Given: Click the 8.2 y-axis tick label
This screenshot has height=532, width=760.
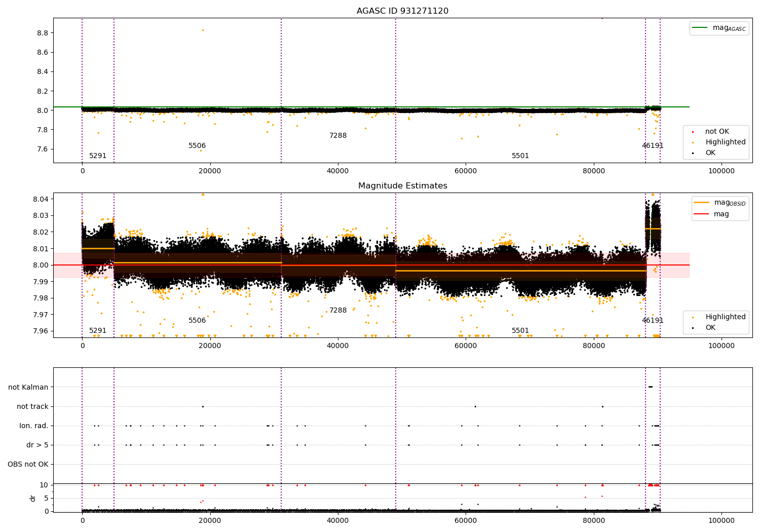Looking at the screenshot, I should [x=43, y=91].
